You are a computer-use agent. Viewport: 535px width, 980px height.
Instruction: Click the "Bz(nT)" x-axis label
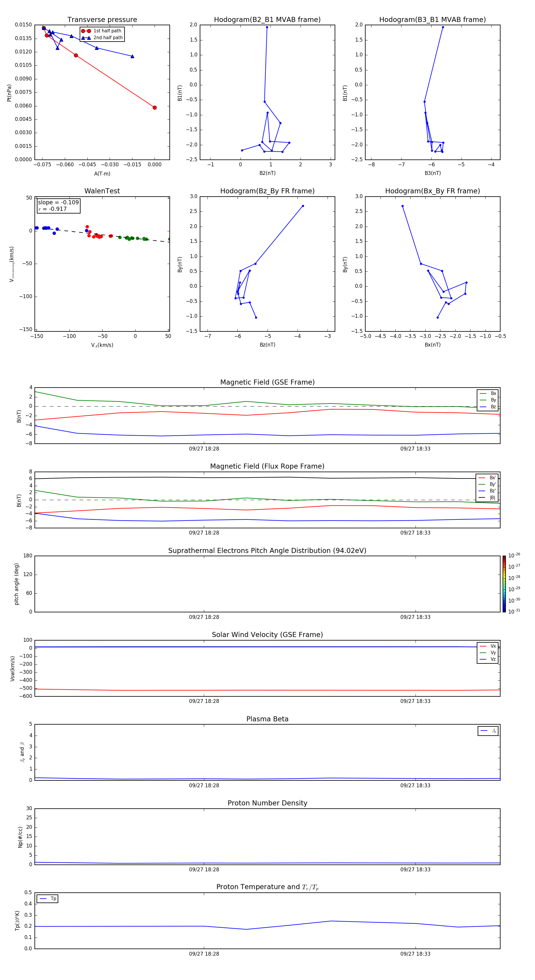pyautogui.click(x=267, y=345)
